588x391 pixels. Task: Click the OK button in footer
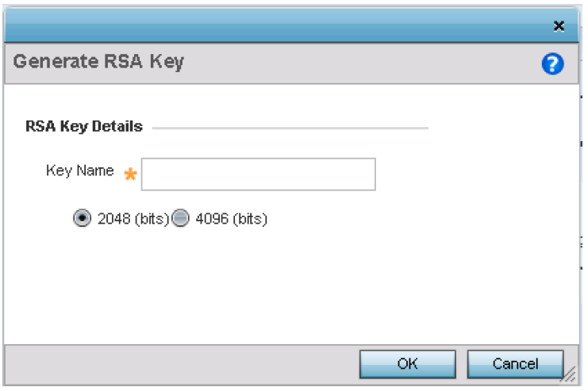(x=408, y=364)
